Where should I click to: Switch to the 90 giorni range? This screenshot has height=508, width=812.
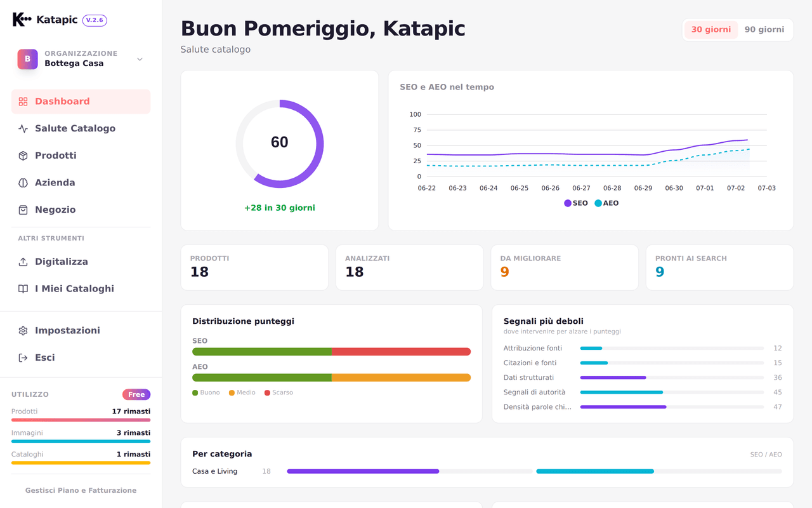(x=764, y=30)
